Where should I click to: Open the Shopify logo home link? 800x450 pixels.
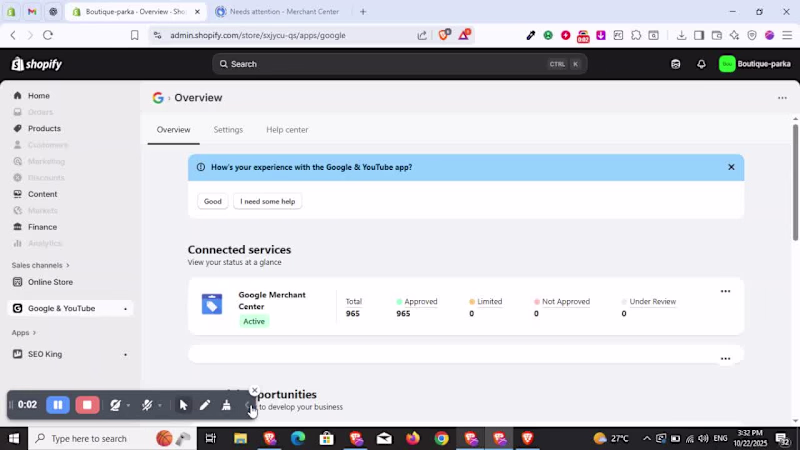tap(37, 64)
